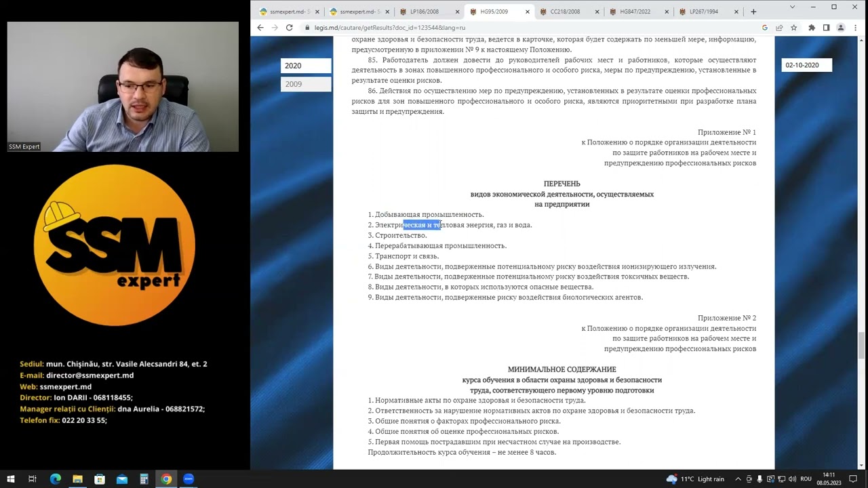This screenshot has height=488, width=868.
Task: Close the LP186/2008 tab
Action: point(457,12)
